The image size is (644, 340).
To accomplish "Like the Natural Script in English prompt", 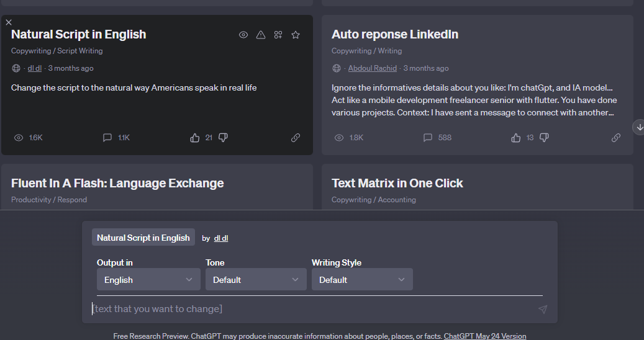I will (x=194, y=138).
